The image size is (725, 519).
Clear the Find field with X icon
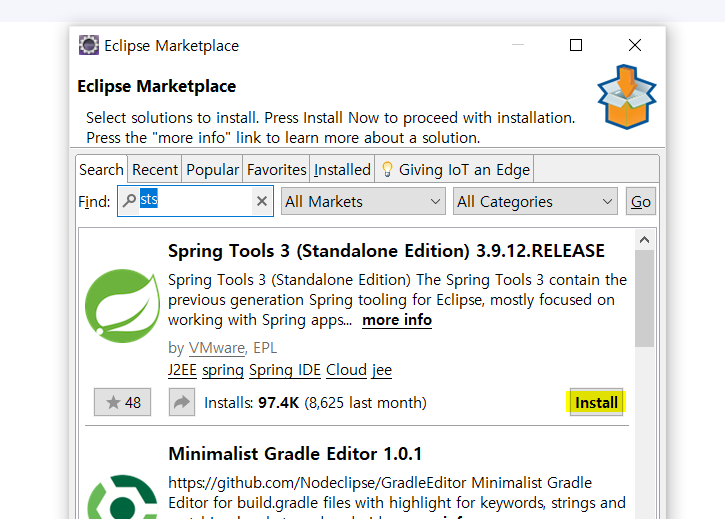point(262,201)
